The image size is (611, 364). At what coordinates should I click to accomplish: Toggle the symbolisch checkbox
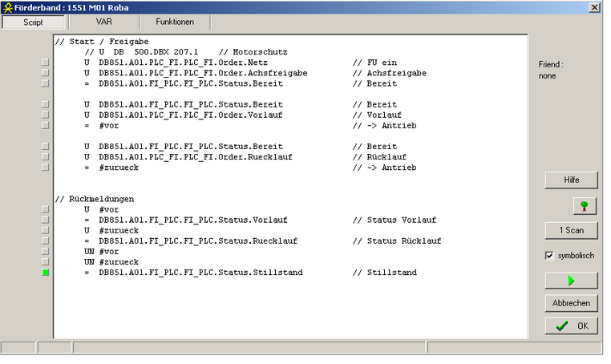pos(549,256)
